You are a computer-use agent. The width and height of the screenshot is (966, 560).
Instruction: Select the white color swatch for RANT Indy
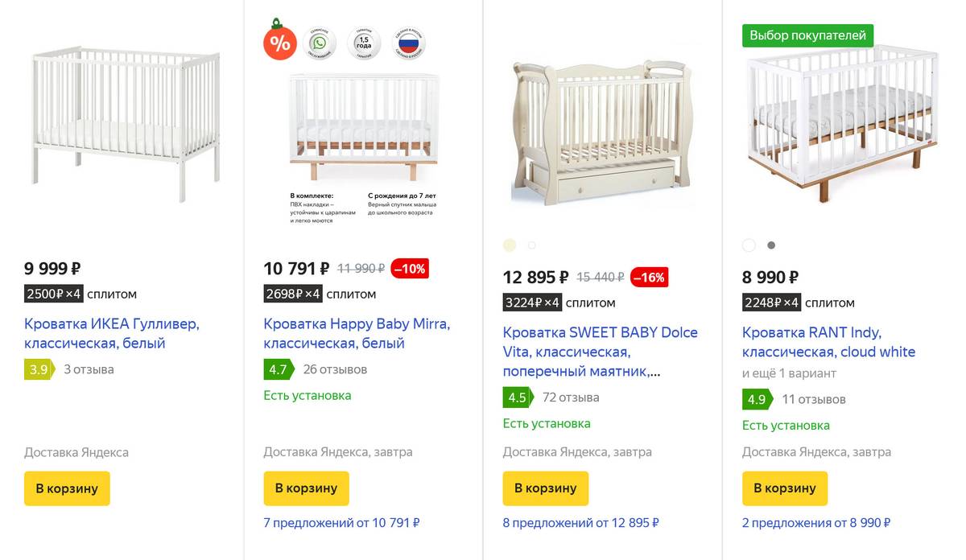click(749, 245)
